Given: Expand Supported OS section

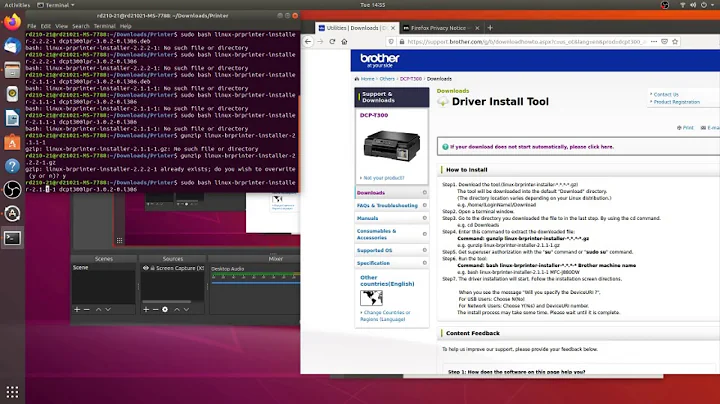Looking at the screenshot, I should tap(424, 250).
